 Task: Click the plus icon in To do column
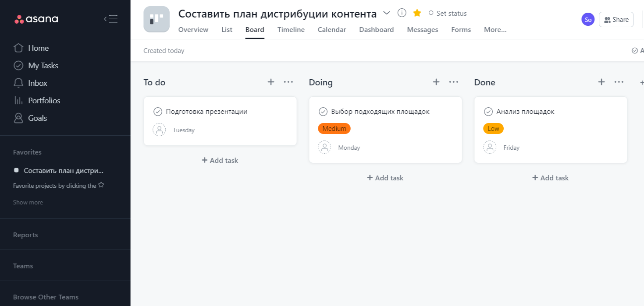point(271,82)
